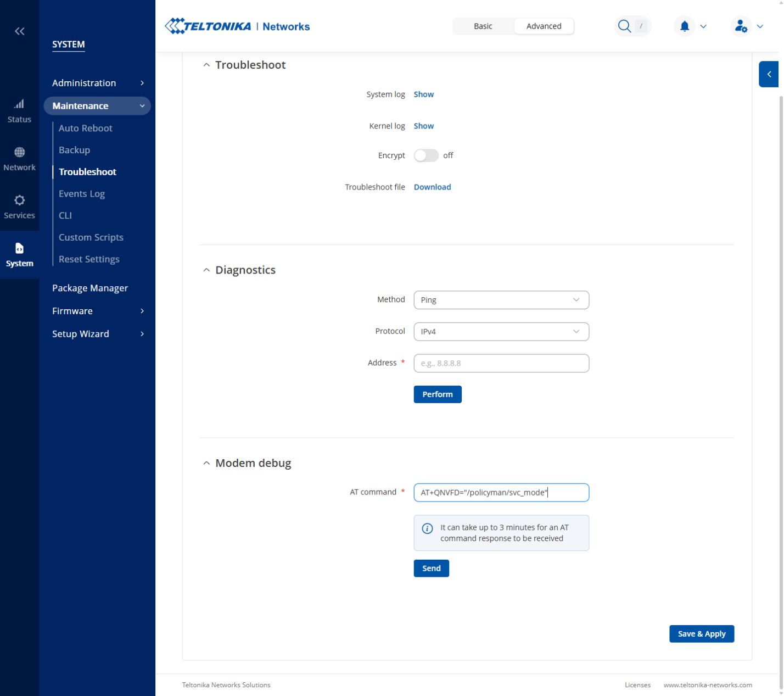Switch to Advanced mode
Image resolution: width=784 pixels, height=696 pixels.
[x=544, y=26]
